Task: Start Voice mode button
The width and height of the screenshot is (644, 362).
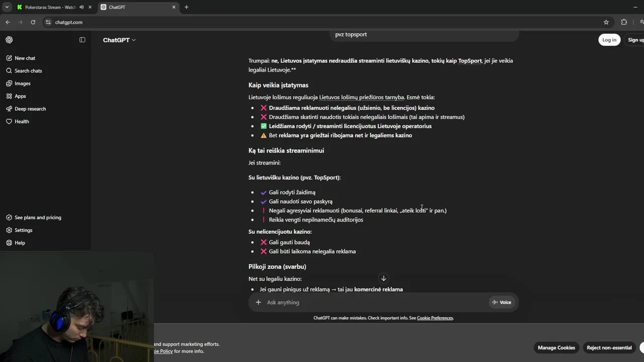Action: (x=502, y=302)
